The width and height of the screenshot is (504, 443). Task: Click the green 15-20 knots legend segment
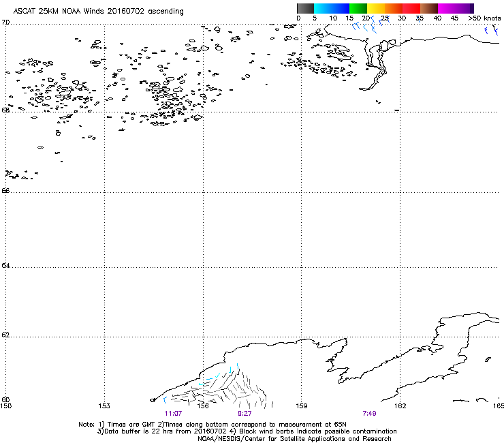pos(358,8)
